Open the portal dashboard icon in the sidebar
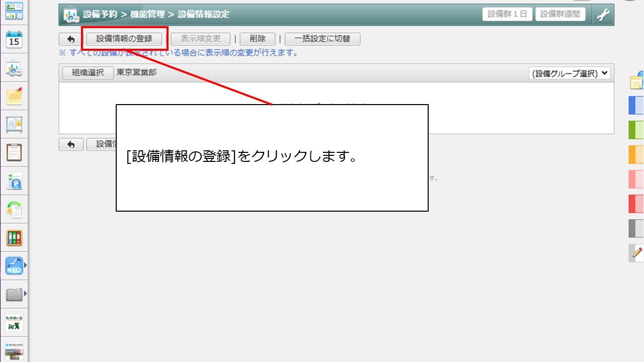The image size is (644, 362). tap(14, 11)
